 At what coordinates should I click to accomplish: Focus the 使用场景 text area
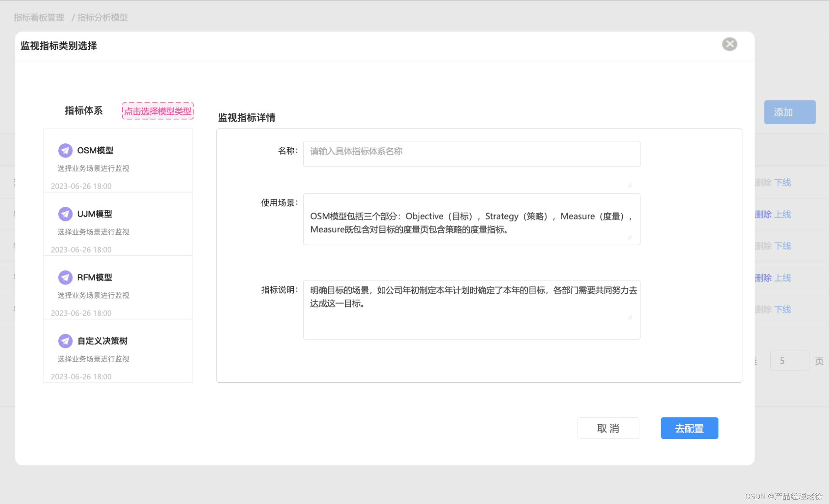(471, 219)
